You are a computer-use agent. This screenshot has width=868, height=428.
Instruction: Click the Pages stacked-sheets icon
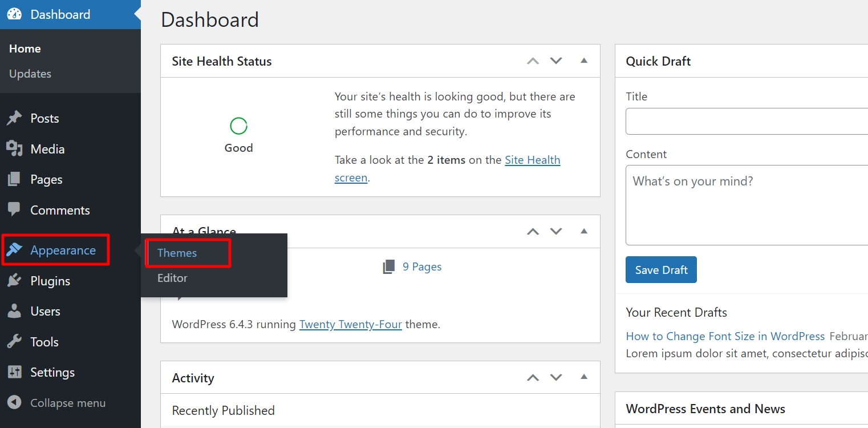point(14,179)
